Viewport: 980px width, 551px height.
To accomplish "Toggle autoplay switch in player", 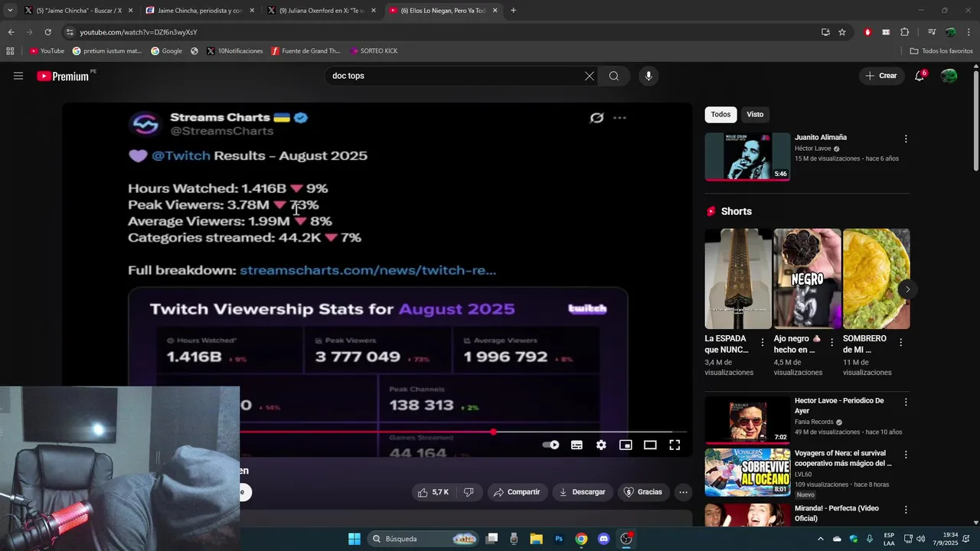I will 550,445.
